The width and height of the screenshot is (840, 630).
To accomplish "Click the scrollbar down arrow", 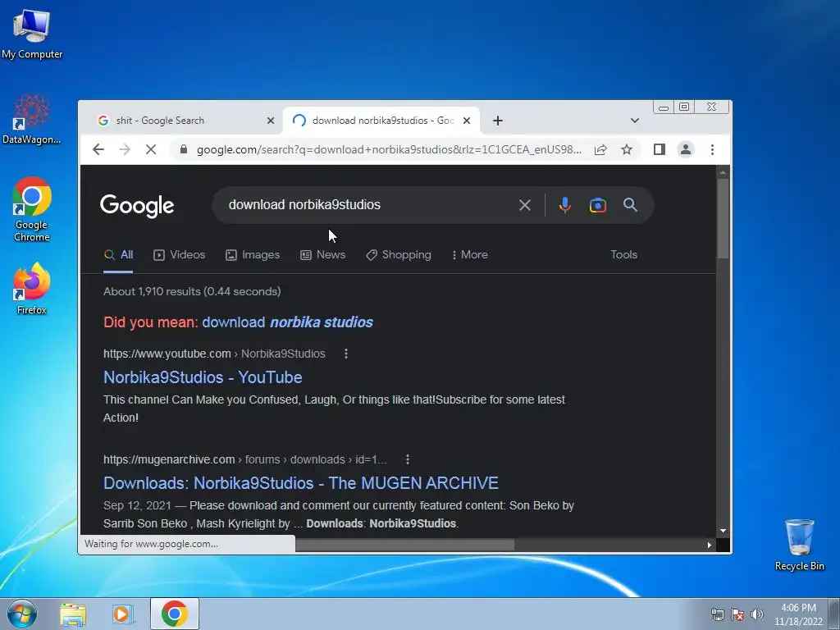I will [x=724, y=531].
